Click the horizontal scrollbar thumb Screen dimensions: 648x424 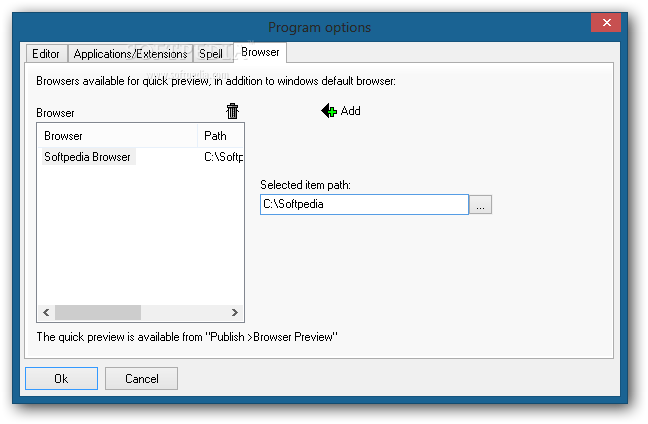(x=98, y=312)
